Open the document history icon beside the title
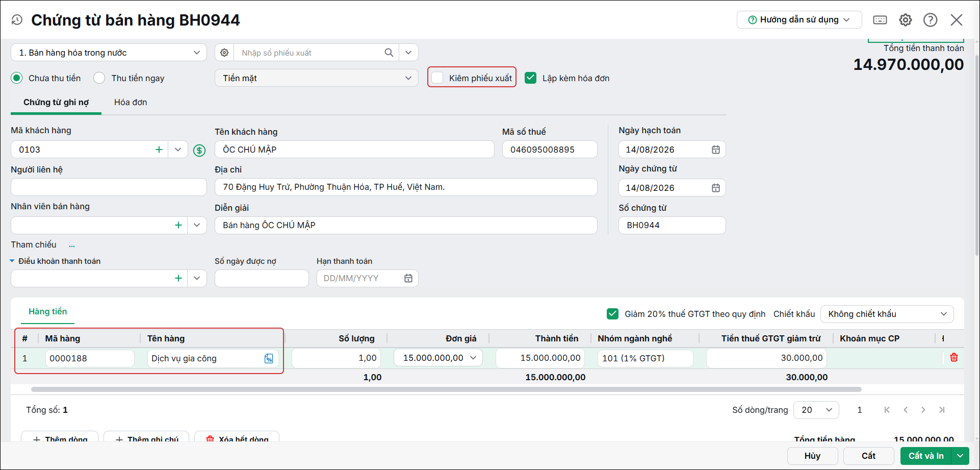Viewport: 980px width, 470px height. tap(17, 20)
